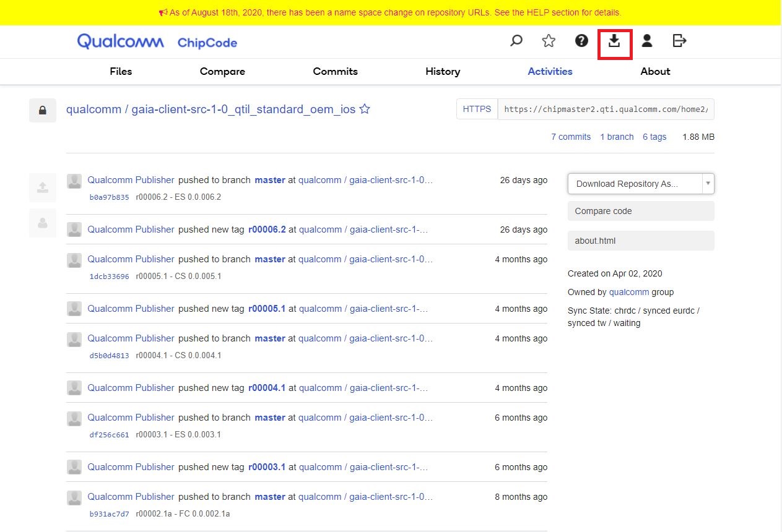Click the HTTPS protocol button
This screenshot has height=532, width=782.
click(477, 109)
